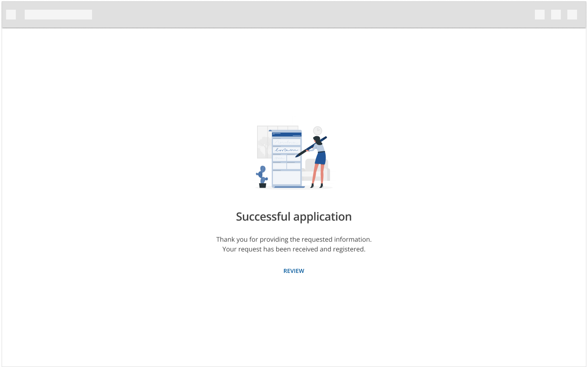Click the "Your request has been received" line
The height and width of the screenshot is (367, 588).
(x=294, y=249)
